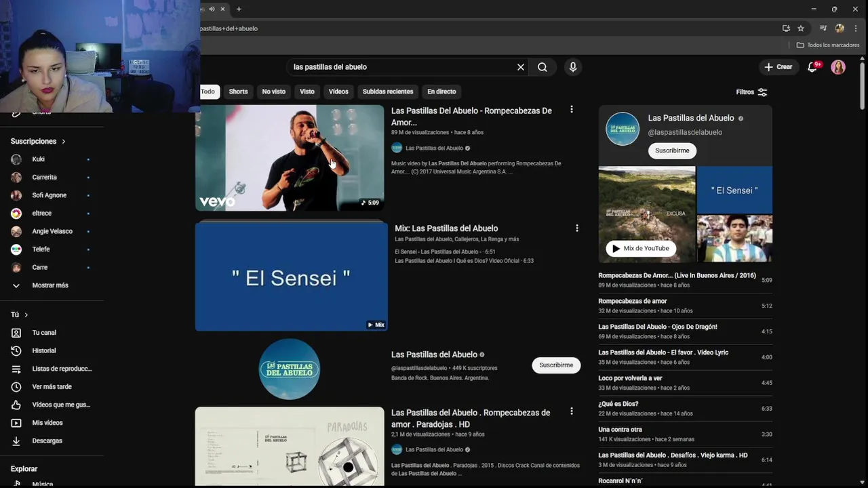Subscribe via Suscribirme beside channel result
868x488 pixels.
(x=556, y=365)
